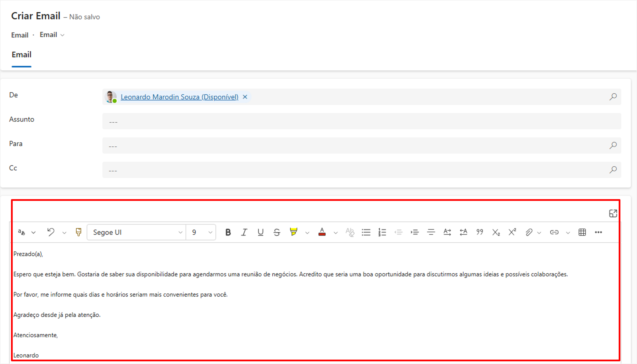Apply superscript formatting
The height and width of the screenshot is (364, 637).
[x=512, y=232]
